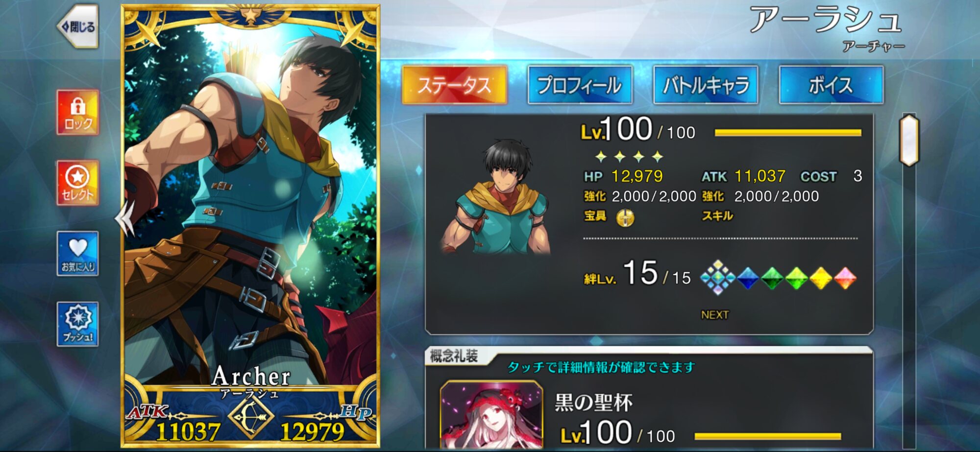Tap the Archer class bow emblem
The image size is (980, 452).
(x=250, y=416)
